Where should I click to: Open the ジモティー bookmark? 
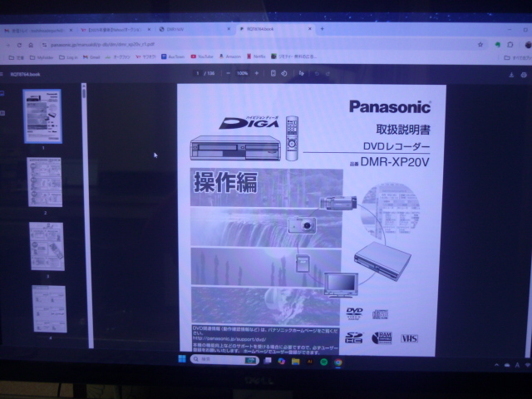(293, 57)
